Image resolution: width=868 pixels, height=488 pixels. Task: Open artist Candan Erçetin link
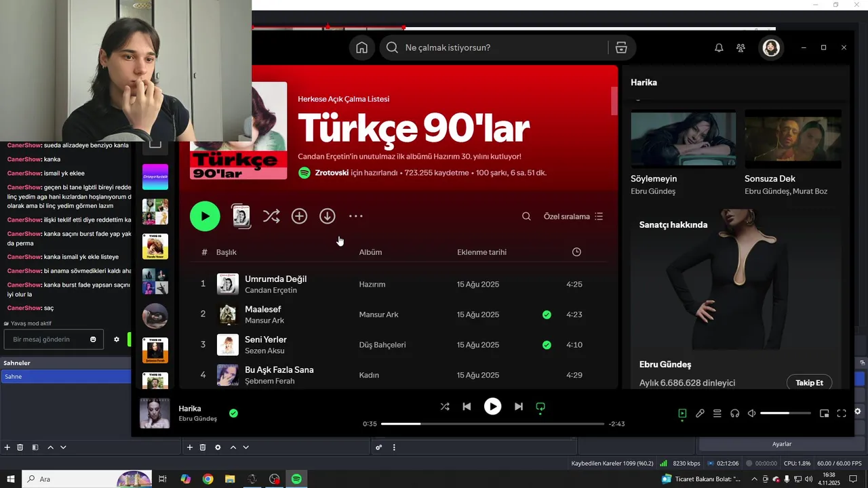(271, 290)
